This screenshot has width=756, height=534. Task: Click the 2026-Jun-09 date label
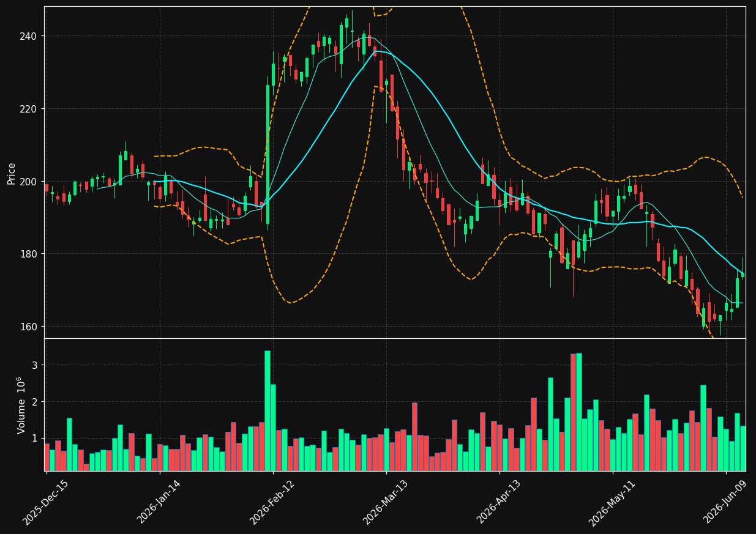pos(725,502)
